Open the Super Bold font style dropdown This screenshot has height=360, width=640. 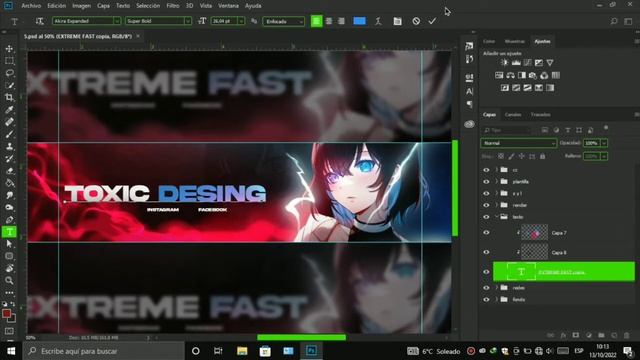coord(187,21)
